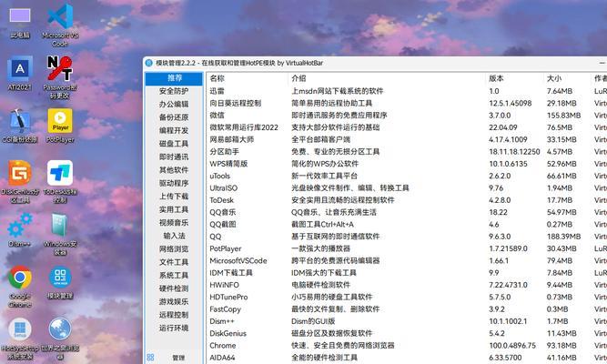Switch to the 文件工具 category
The width and height of the screenshot is (607, 364).
pos(174,262)
